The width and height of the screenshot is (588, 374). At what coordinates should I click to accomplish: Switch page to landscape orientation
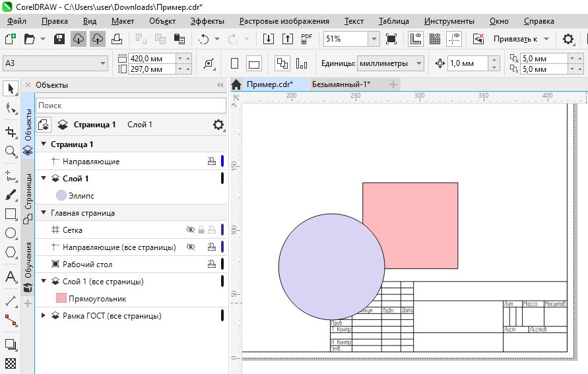click(x=254, y=64)
